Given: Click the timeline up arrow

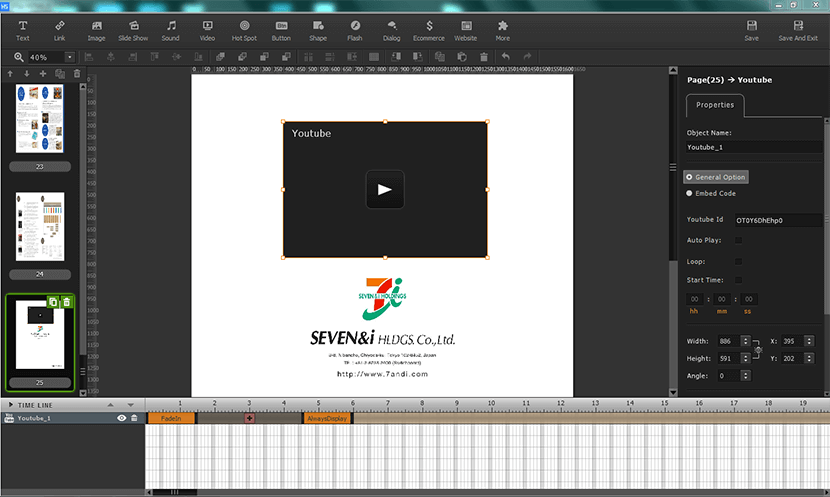Looking at the screenshot, I should click(x=111, y=405).
